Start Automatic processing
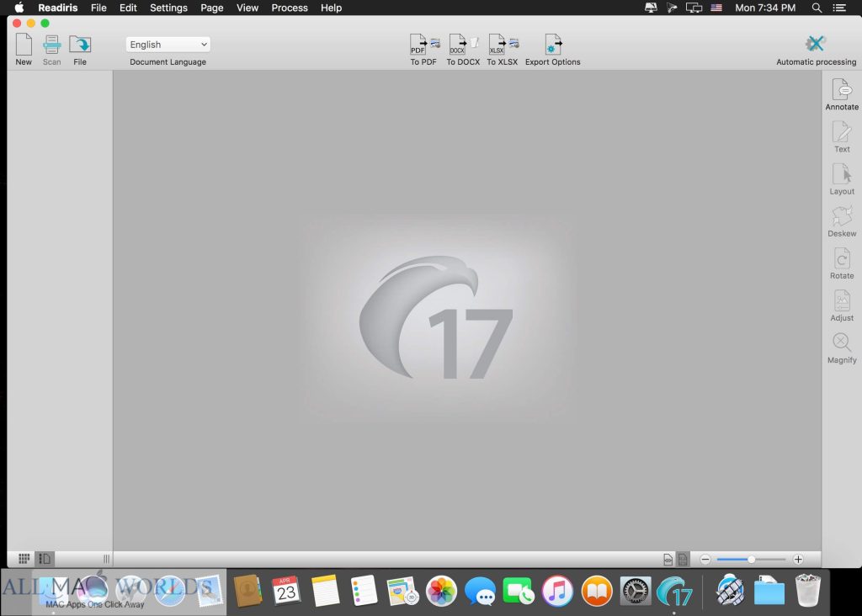 coord(816,50)
